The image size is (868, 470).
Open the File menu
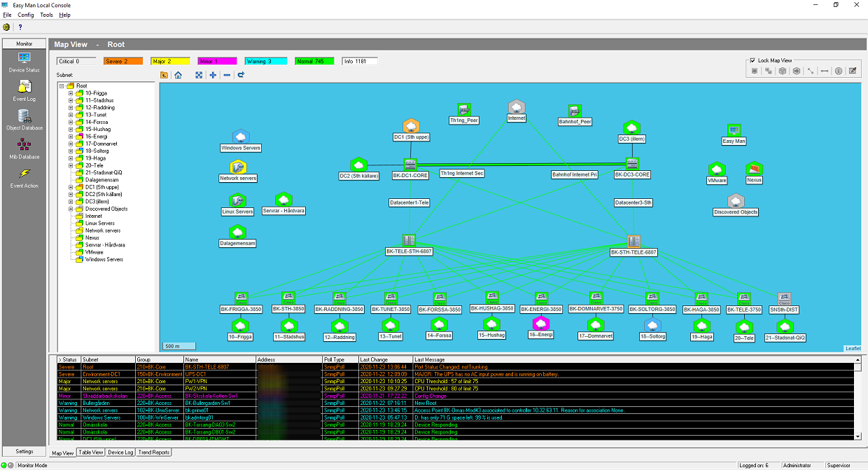(7, 15)
